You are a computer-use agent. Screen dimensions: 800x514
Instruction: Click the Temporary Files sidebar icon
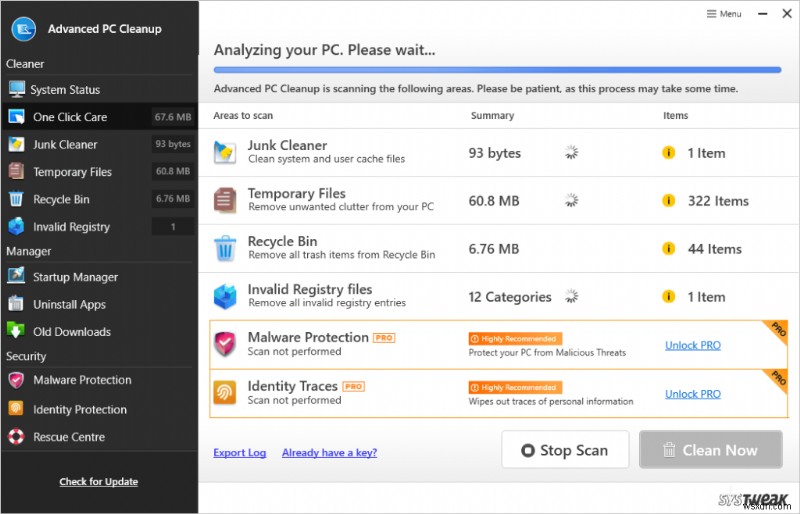tap(16, 172)
